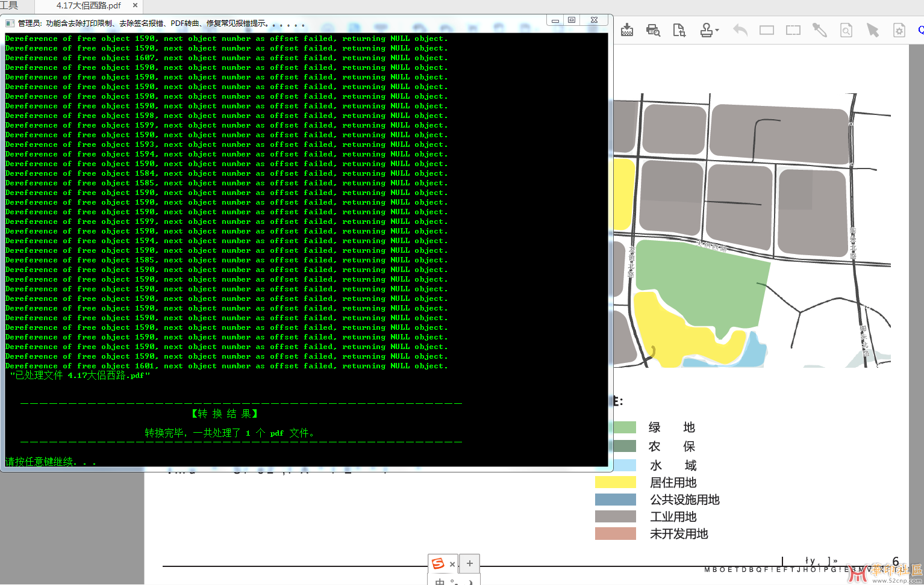Click the undo arrow in PDF toolbar

(740, 30)
